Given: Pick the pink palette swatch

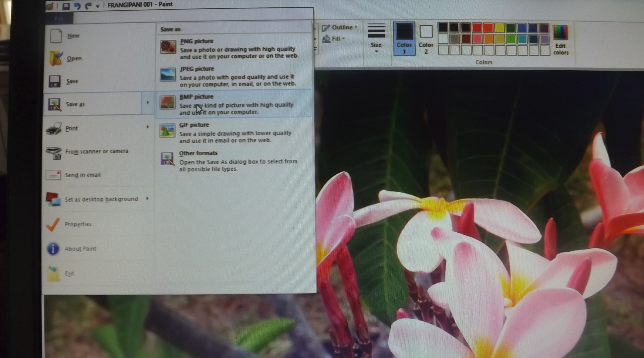Looking at the screenshot, I should (477, 39).
